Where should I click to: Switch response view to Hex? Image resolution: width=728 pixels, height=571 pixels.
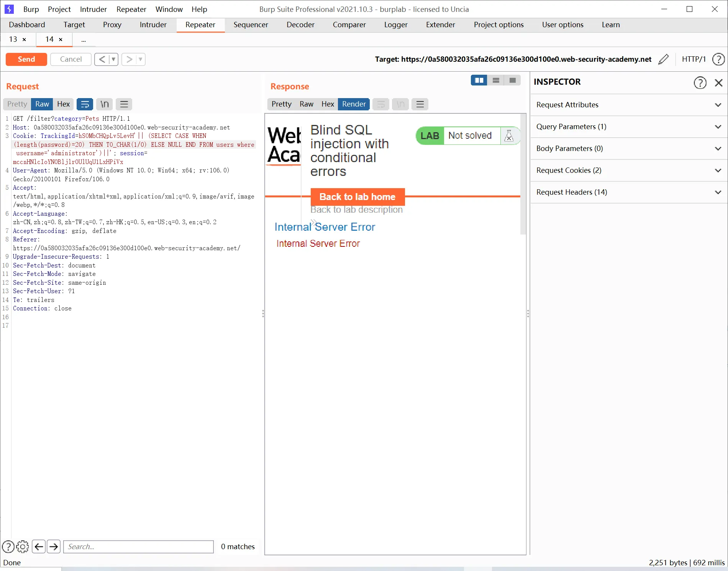328,104
